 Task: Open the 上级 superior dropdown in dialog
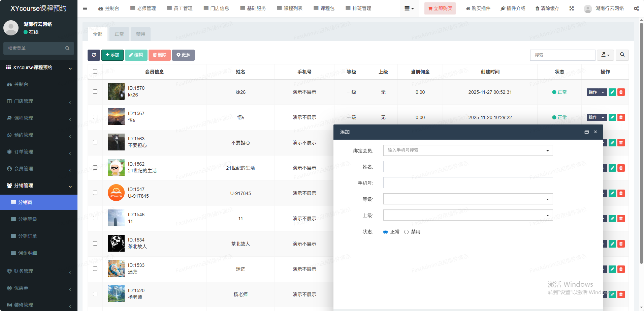(x=468, y=215)
